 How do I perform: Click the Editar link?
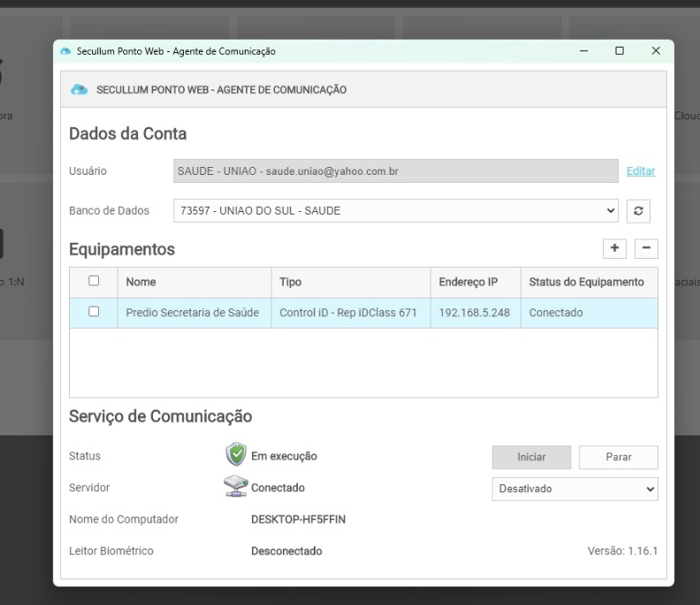(641, 171)
